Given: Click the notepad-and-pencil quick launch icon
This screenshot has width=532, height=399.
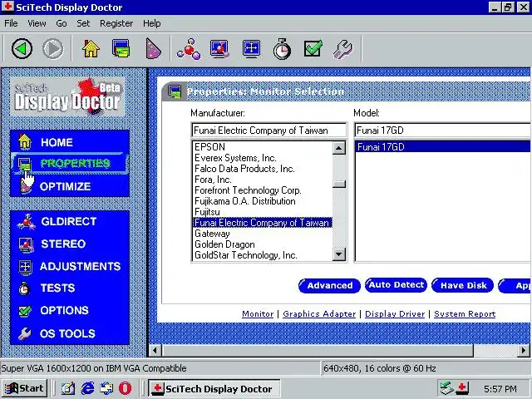Looking at the screenshot, I should click(x=68, y=388).
